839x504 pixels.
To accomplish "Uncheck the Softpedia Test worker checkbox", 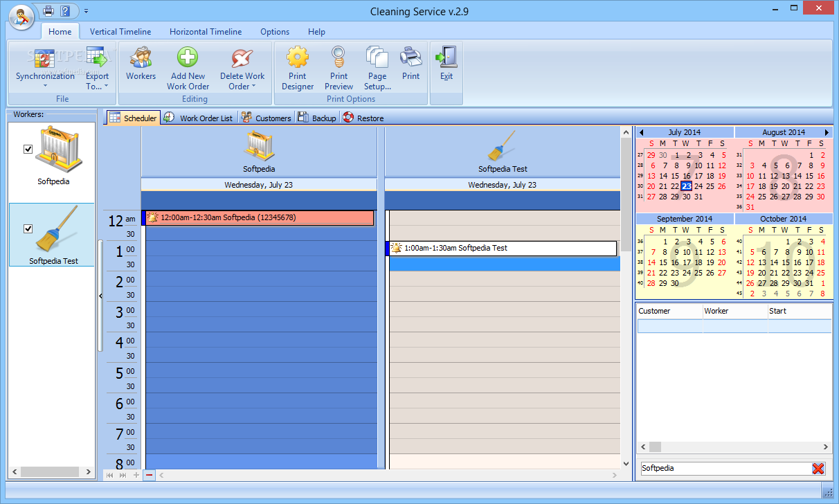I will [28, 229].
